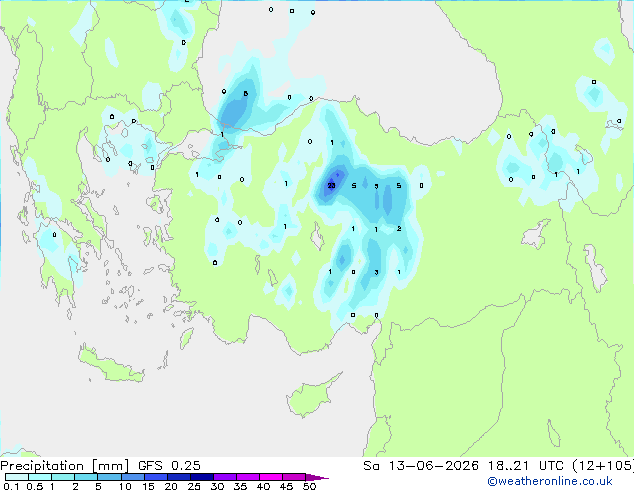Click the '(12+105)' forecast offset text
Screen dimensions: 634x490
[x=603, y=466]
